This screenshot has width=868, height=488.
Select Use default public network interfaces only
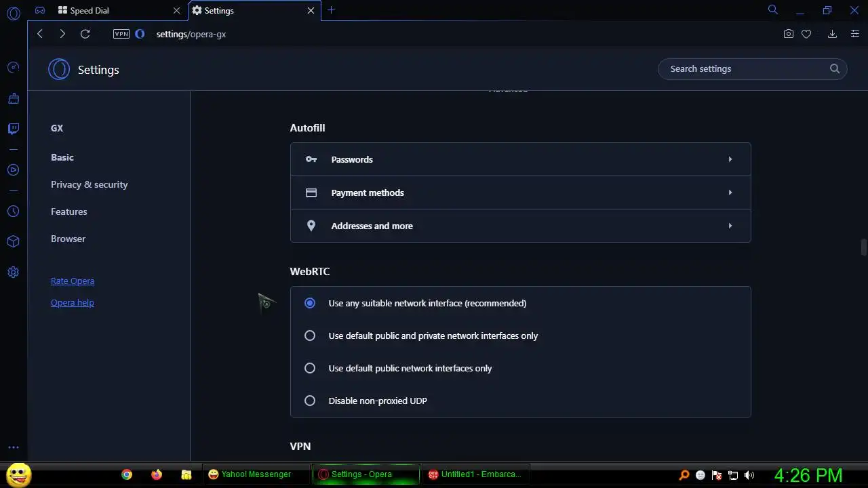(x=310, y=368)
